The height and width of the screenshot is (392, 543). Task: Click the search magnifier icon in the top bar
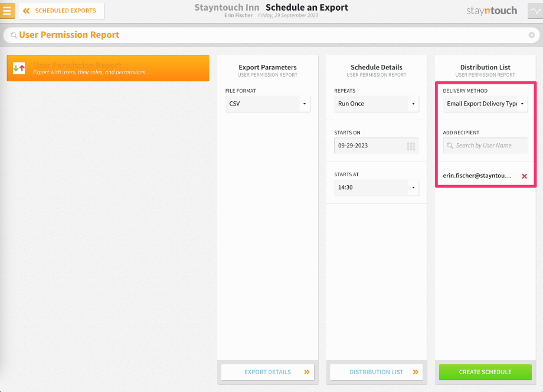pos(14,35)
